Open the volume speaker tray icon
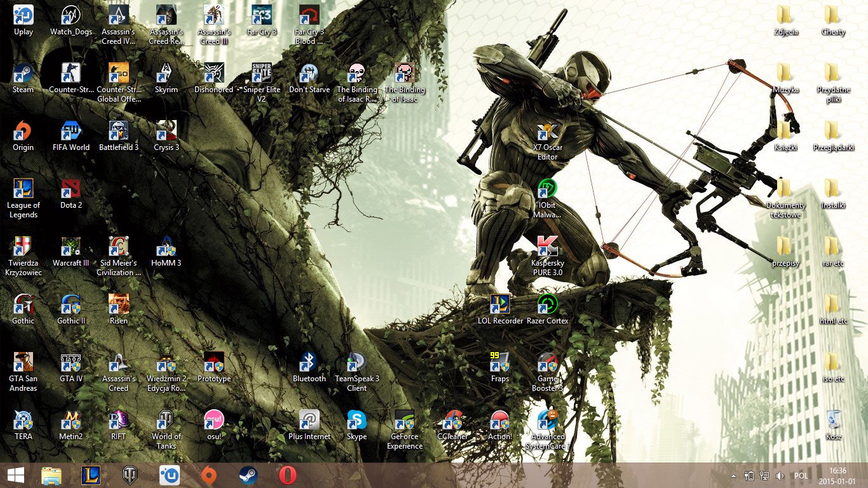The image size is (868, 488). 780,475
